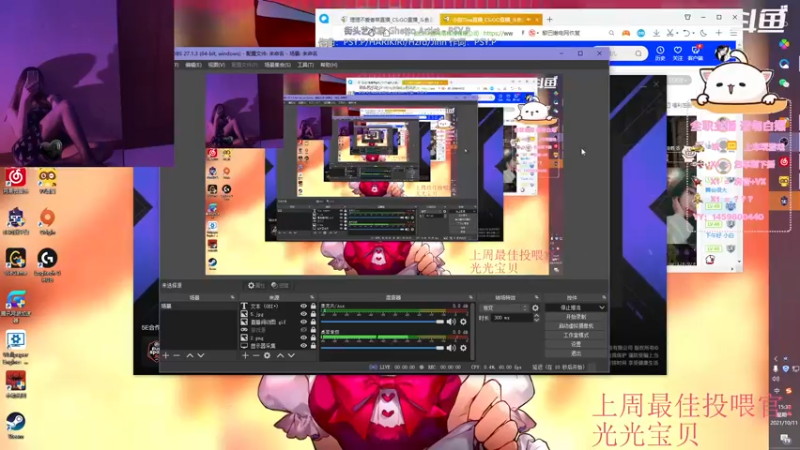Move the selected source up in the list

(x=280, y=355)
